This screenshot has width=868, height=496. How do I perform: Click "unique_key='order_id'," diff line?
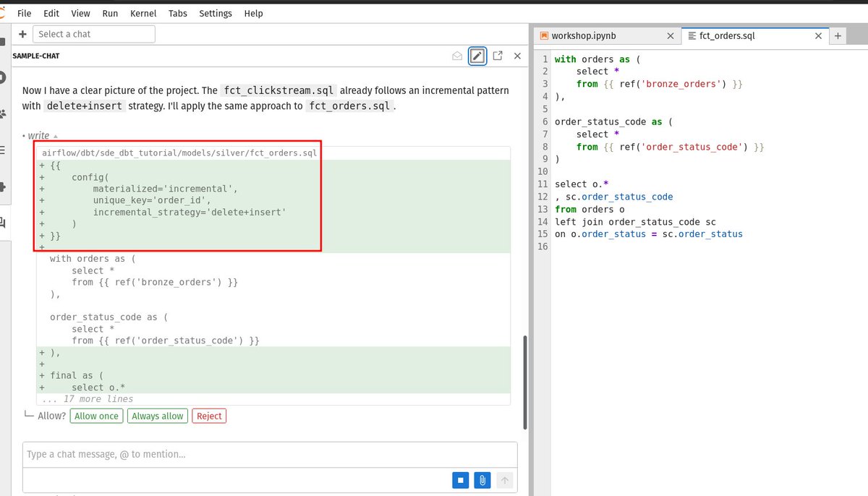[x=152, y=201]
